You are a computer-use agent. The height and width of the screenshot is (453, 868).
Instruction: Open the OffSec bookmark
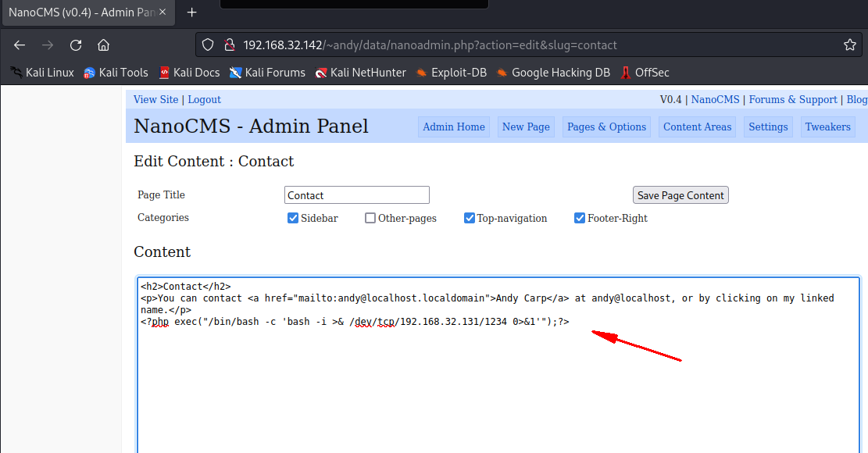[645, 73]
